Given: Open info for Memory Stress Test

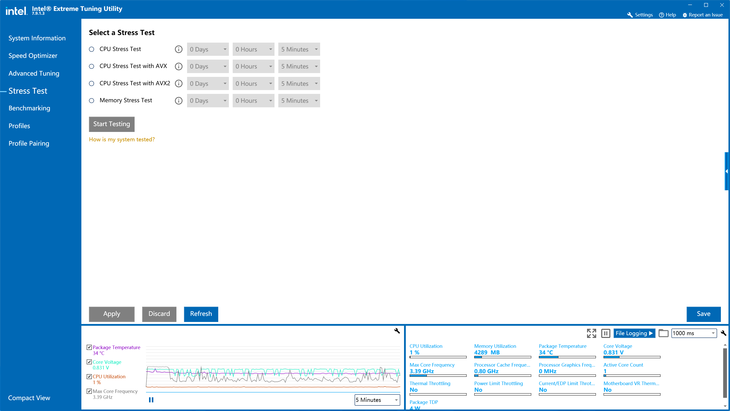Looking at the screenshot, I should pyautogui.click(x=178, y=101).
